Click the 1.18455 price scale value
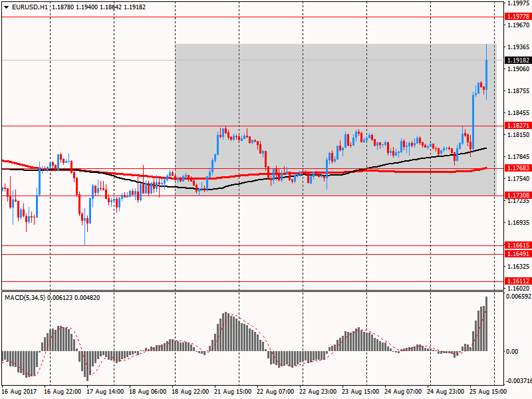This screenshot has width=532, height=399. tap(519, 113)
